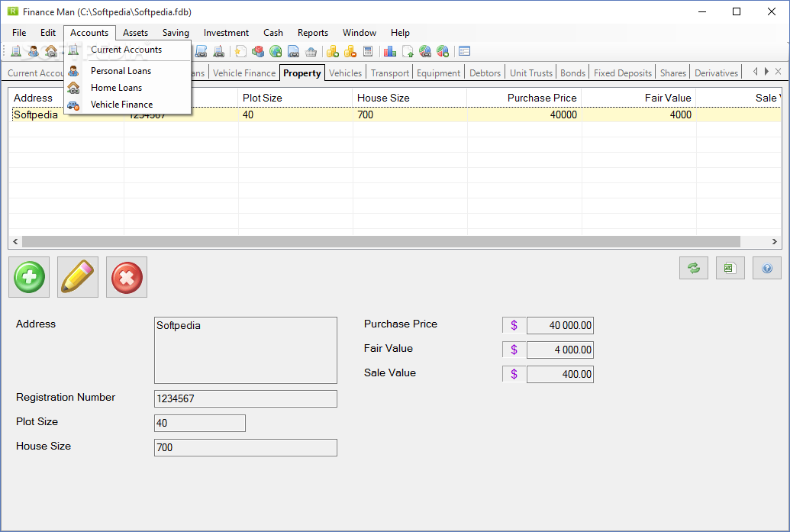The height and width of the screenshot is (532, 790).
Task: Open the Reports menu
Action: click(x=313, y=33)
